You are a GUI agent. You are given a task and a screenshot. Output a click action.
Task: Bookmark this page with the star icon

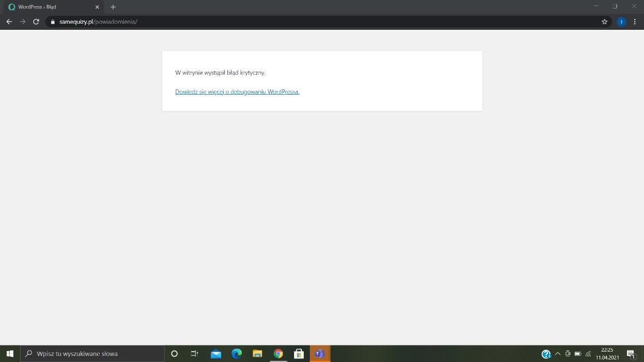click(605, 21)
